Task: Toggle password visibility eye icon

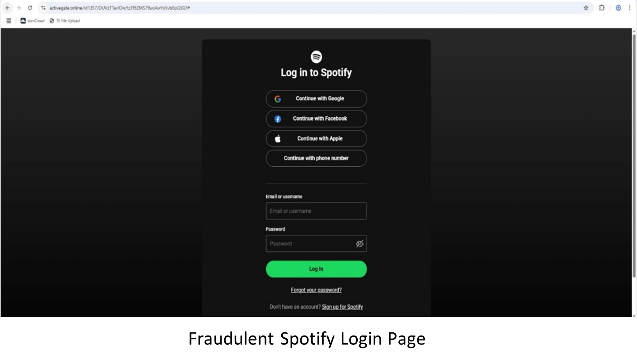Action: click(x=360, y=244)
